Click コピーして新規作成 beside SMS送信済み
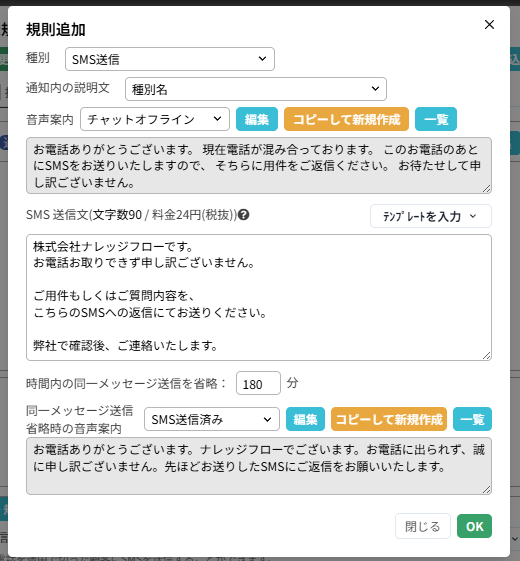The image size is (520, 561). 389,419
